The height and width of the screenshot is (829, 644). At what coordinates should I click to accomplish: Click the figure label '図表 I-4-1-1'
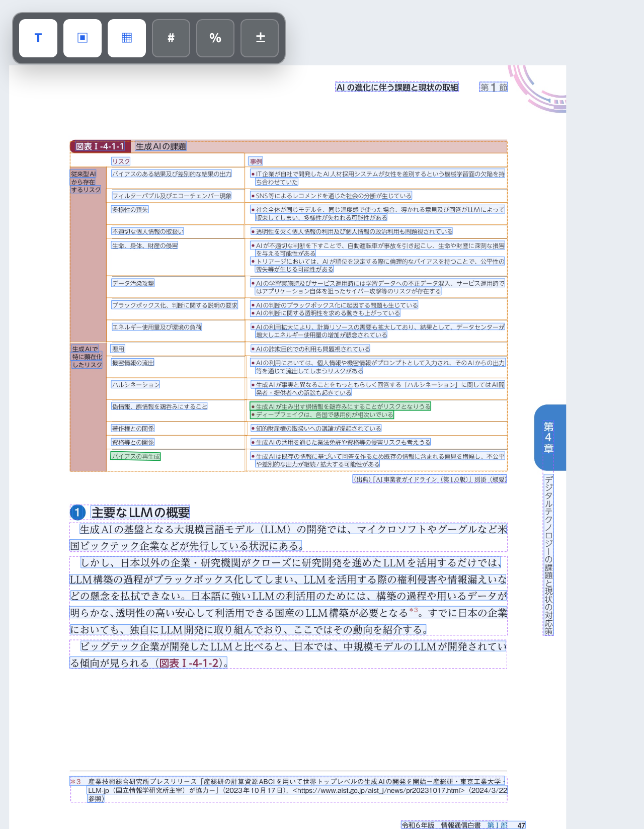coord(100,146)
